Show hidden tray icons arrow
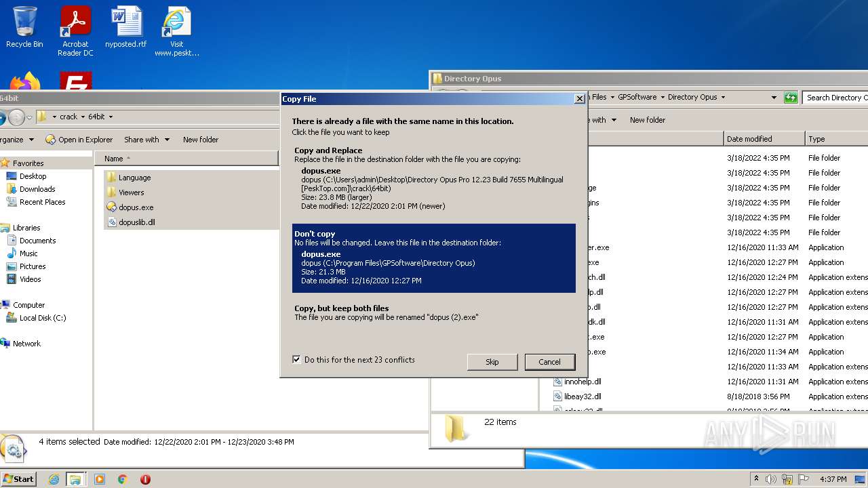This screenshot has height=488, width=868. click(756, 479)
